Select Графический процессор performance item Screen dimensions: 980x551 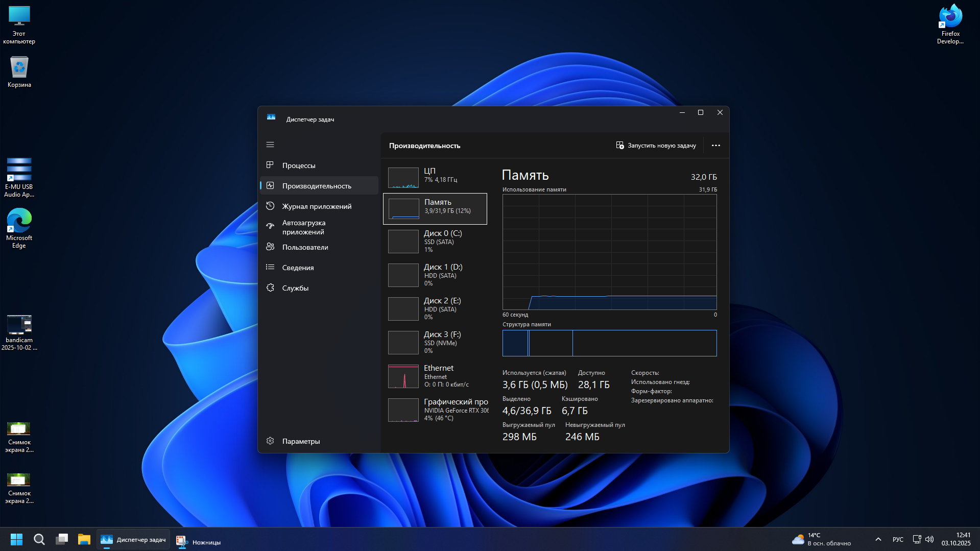pos(435,410)
